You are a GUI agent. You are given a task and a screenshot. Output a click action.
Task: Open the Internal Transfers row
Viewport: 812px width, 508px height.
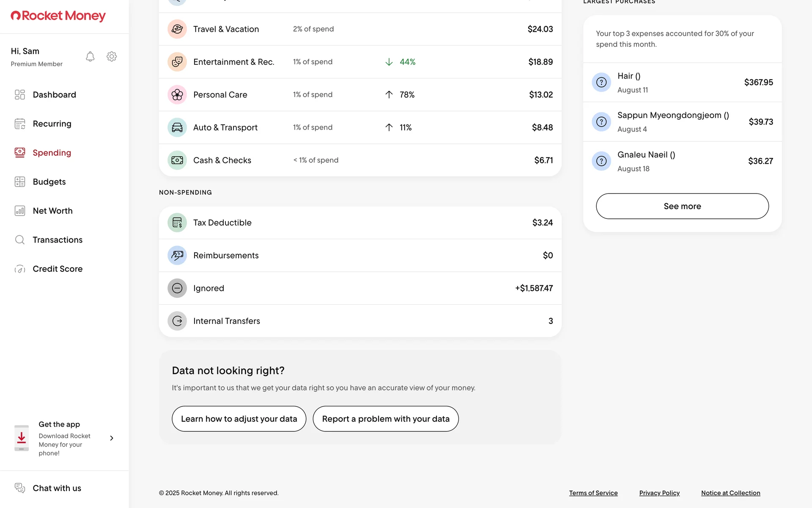point(360,321)
